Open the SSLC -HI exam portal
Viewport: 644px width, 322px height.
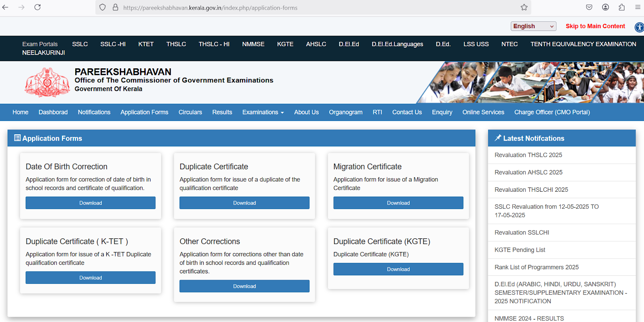tap(113, 44)
